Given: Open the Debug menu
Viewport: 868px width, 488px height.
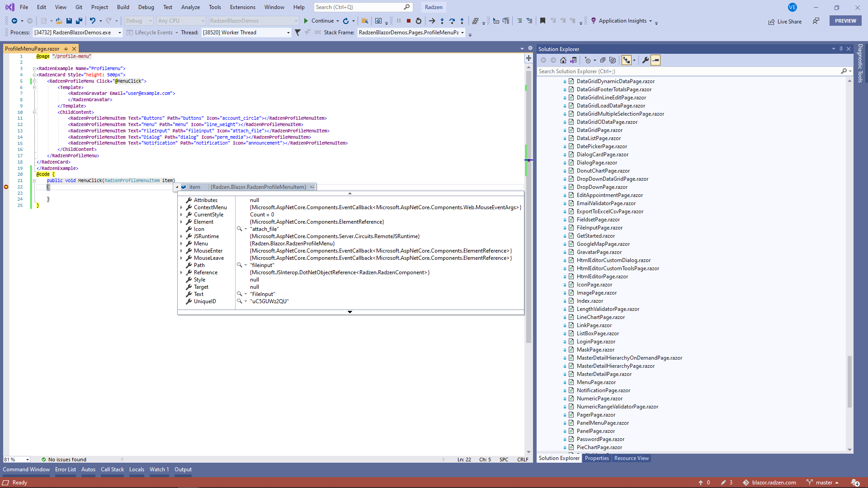Looking at the screenshot, I should click(x=146, y=7).
